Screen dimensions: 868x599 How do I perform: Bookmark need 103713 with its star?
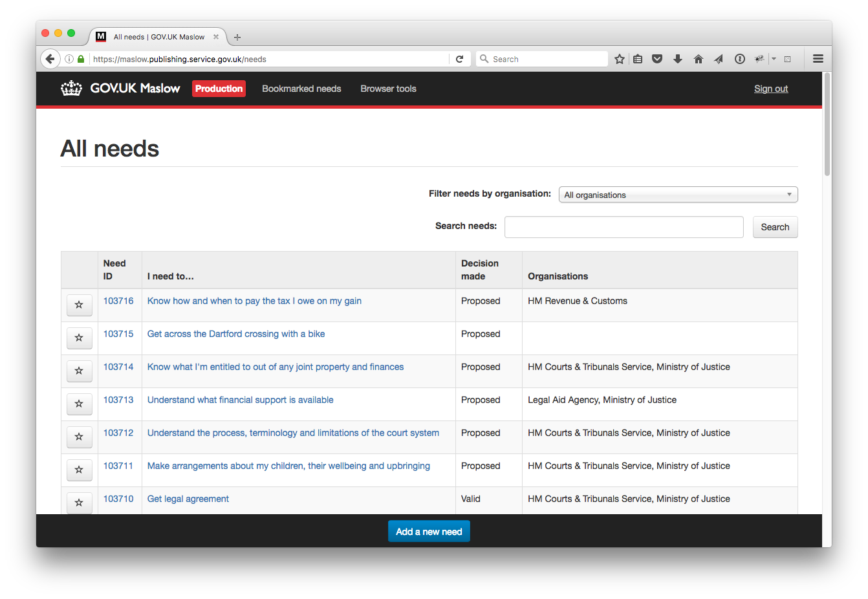pos(79,404)
